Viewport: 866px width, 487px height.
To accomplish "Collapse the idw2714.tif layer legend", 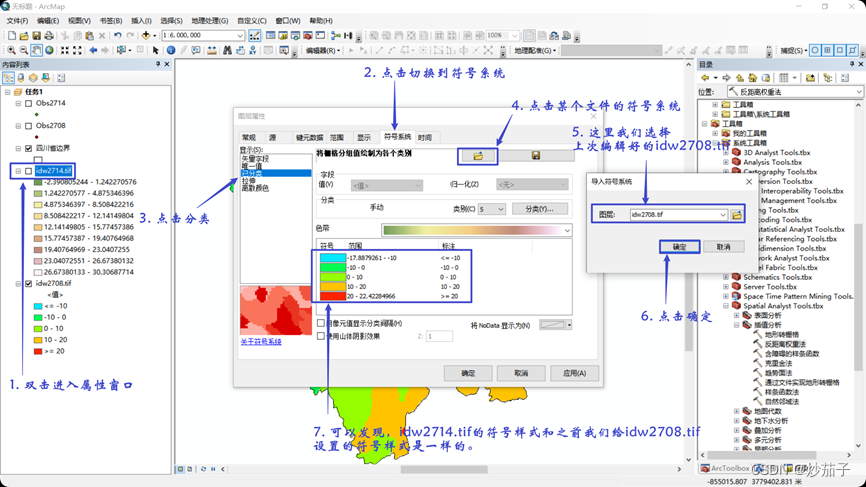I will click(18, 171).
